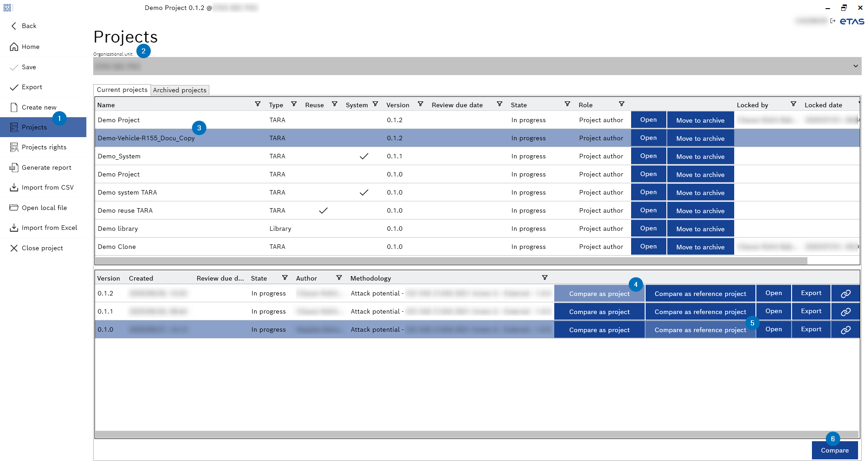This screenshot has width=868, height=467.
Task: Select the Demo Clone project row
Action: click(181, 247)
